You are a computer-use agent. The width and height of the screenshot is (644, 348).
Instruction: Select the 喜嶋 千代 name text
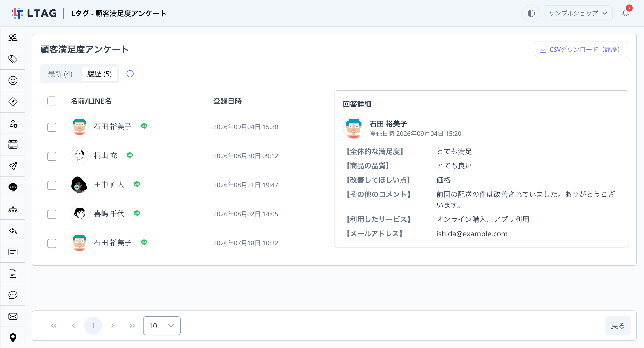[x=109, y=214]
